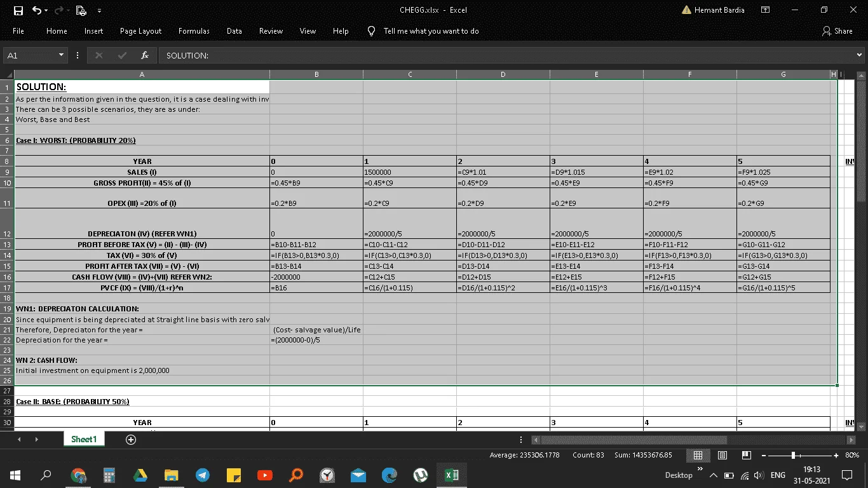Open Ribbon Display Options
This screenshot has width=868, height=488.
765,10
